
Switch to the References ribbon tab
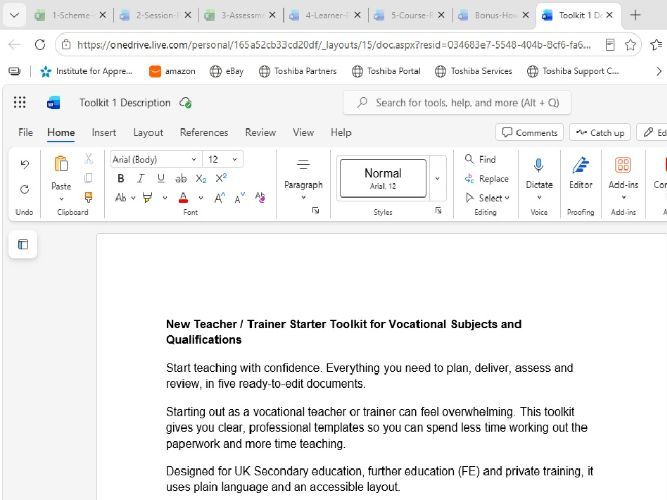click(204, 132)
